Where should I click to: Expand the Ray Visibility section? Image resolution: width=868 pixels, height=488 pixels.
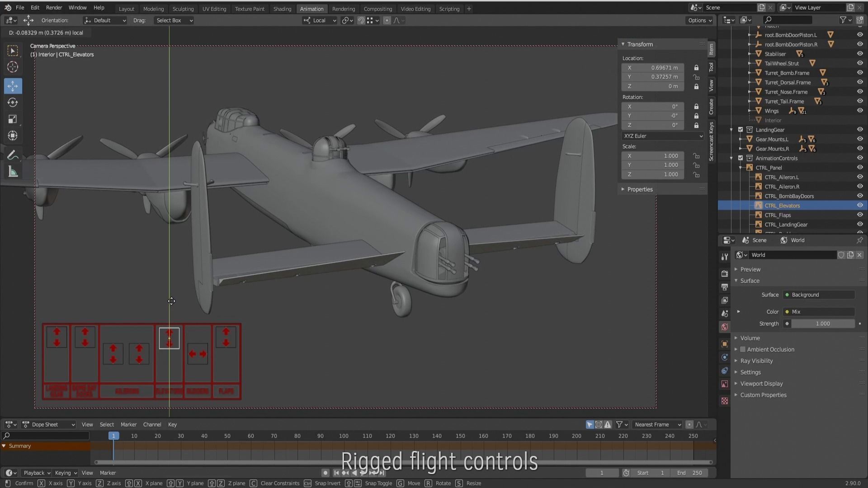point(756,361)
